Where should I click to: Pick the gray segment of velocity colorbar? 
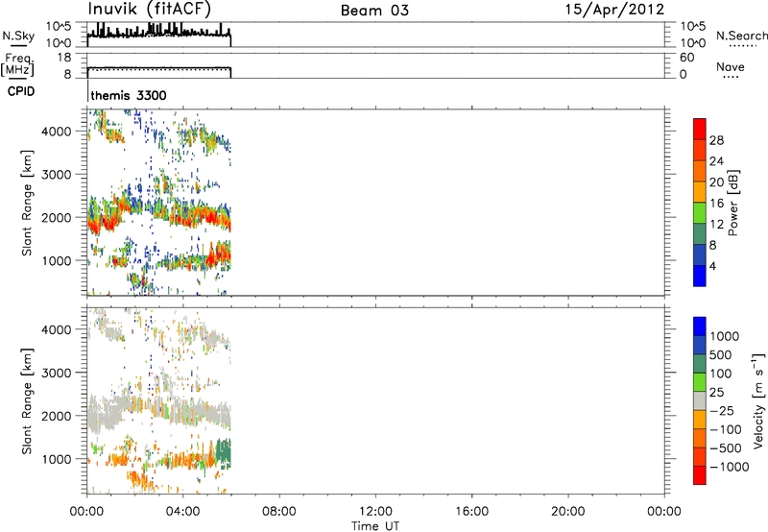point(700,401)
